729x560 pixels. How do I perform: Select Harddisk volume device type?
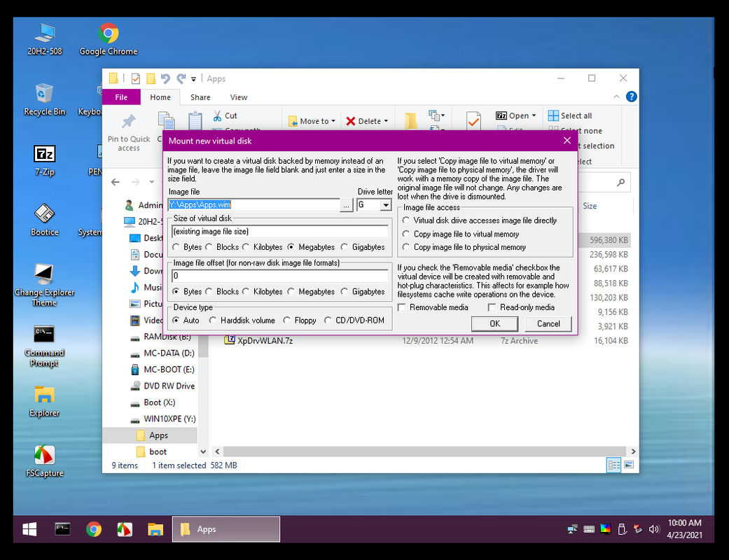[242, 321]
